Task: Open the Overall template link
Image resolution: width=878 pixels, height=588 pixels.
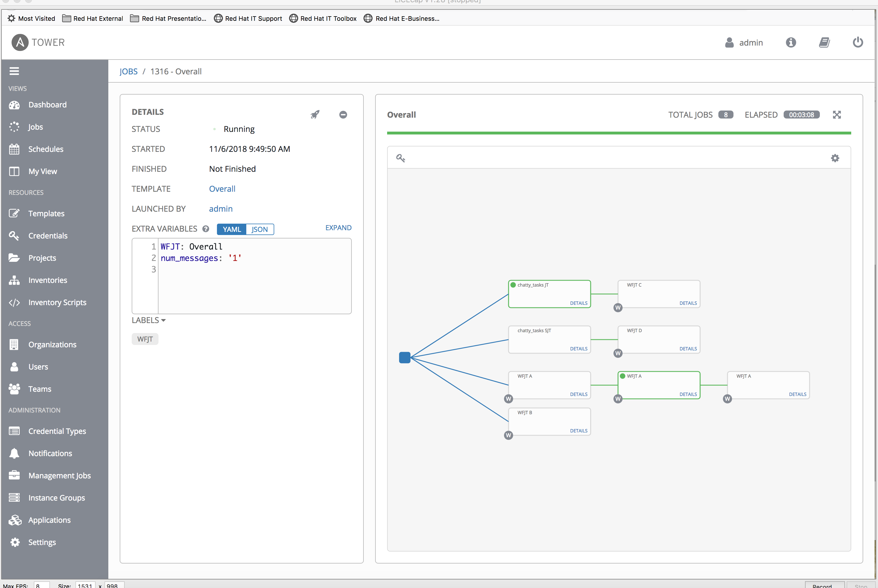Action: (222, 189)
